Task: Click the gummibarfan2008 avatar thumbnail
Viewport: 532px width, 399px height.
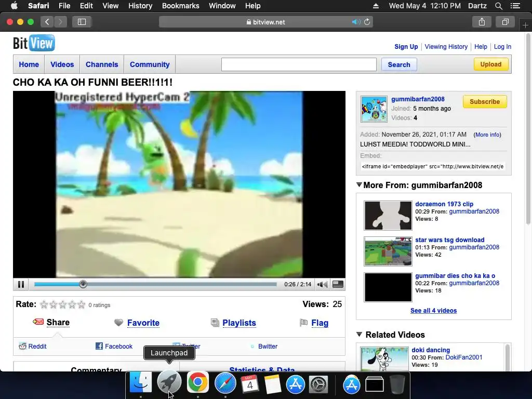Action: coord(374,109)
